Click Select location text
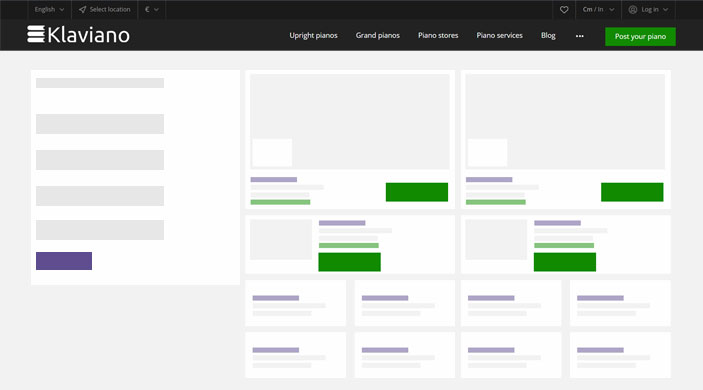Screen dimensions: 703x390 [110, 9]
